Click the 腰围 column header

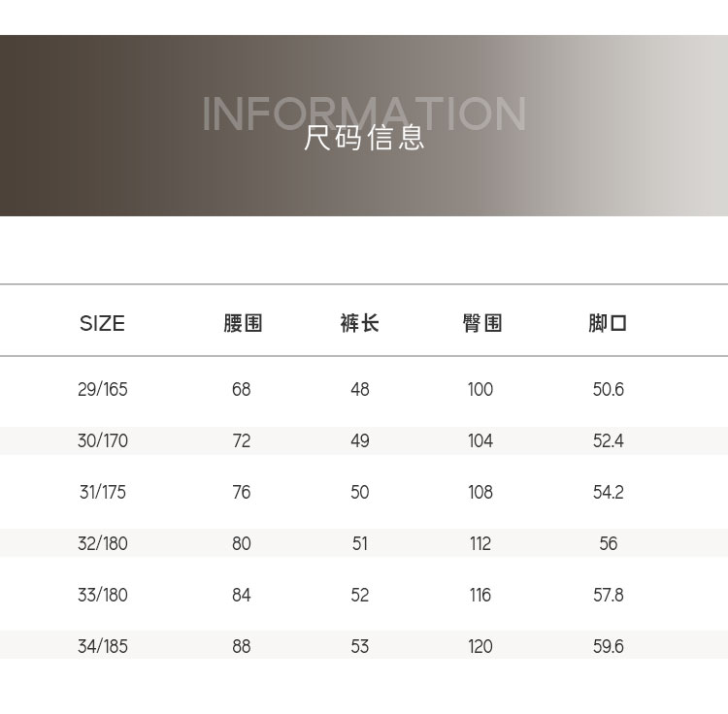pos(242,323)
